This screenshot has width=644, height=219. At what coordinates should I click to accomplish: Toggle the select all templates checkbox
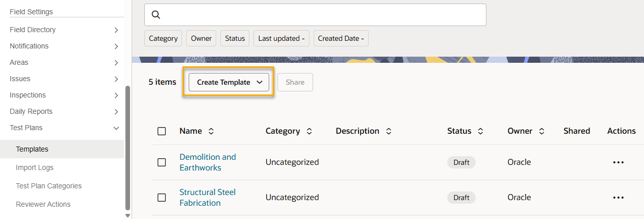click(162, 131)
